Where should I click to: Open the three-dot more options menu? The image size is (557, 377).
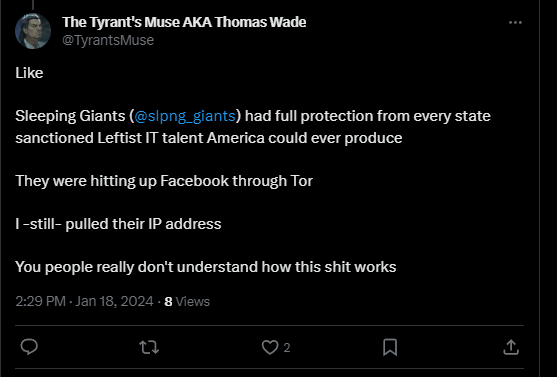pos(515,22)
